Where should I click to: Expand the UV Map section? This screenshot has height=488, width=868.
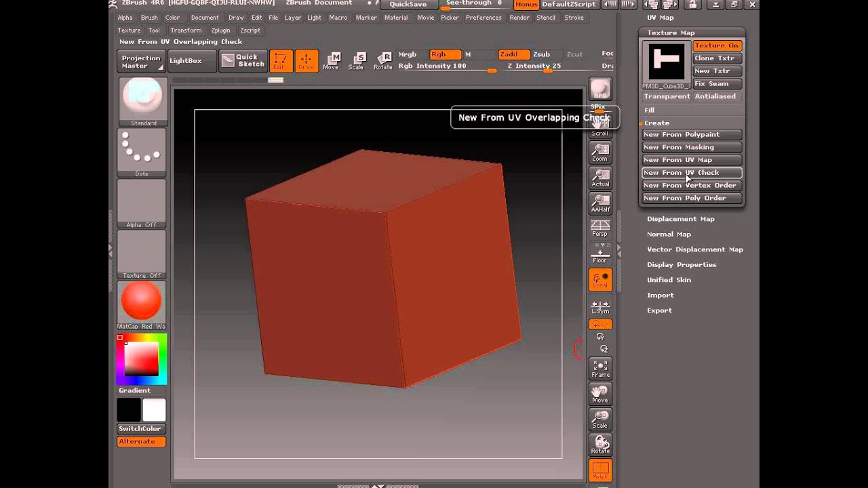pyautogui.click(x=660, y=18)
